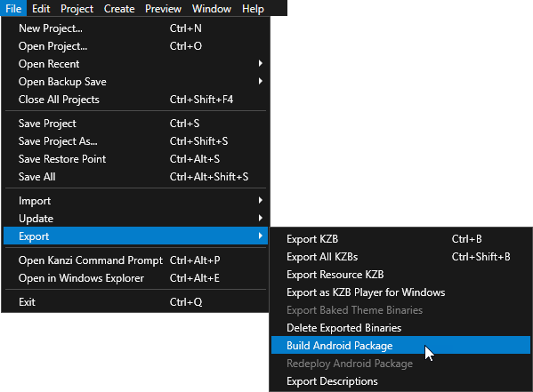The width and height of the screenshot is (533, 392).
Task: Expand the Open Backup Save submenu
Action: (135, 82)
